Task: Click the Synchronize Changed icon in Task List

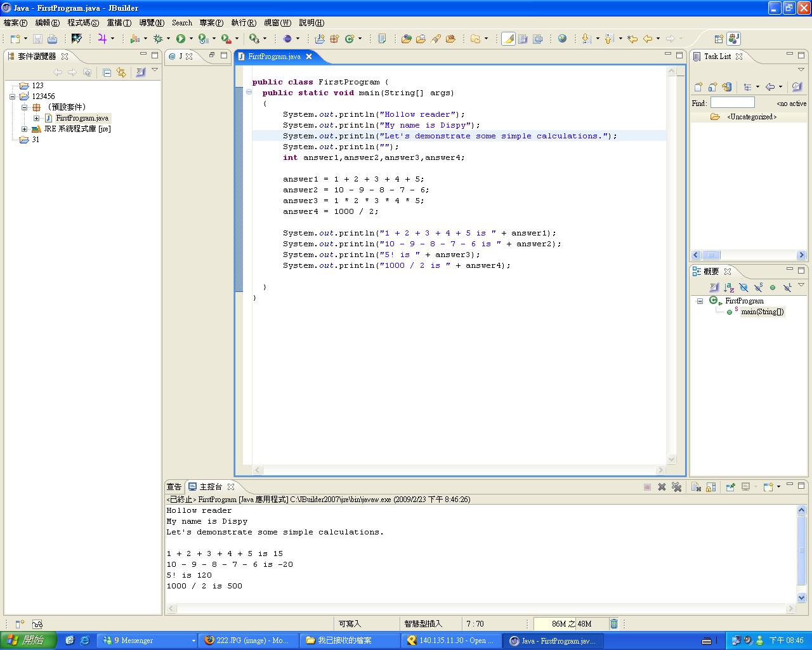Action: (727, 87)
